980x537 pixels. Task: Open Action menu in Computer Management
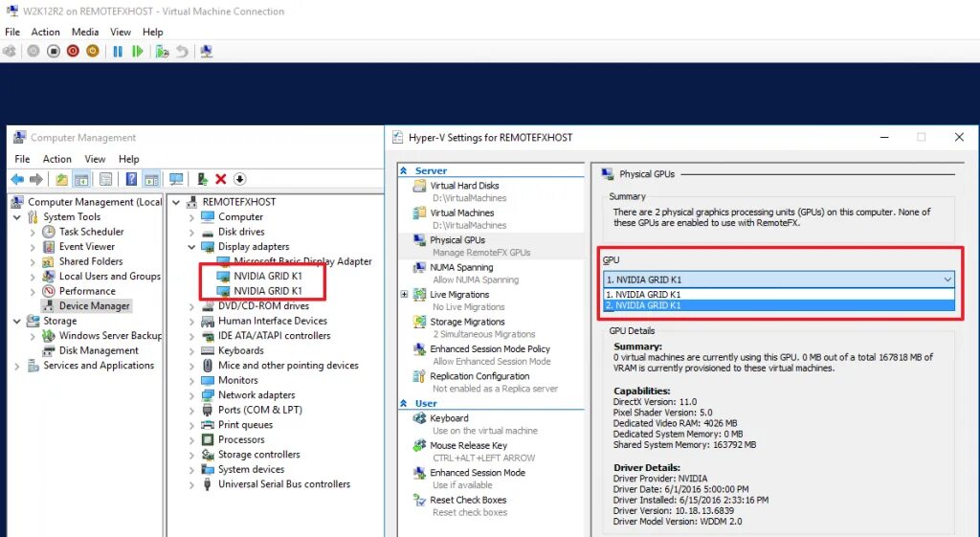coord(56,159)
